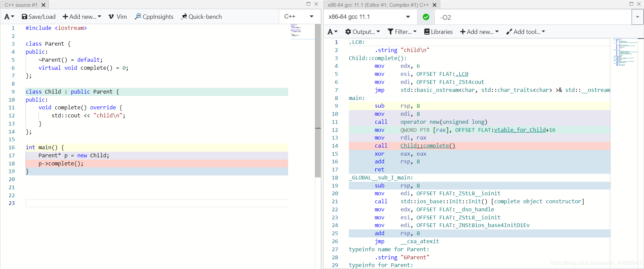The image size is (644, 269).
Task: Click the green compilation status checkmark
Action: coord(426,17)
